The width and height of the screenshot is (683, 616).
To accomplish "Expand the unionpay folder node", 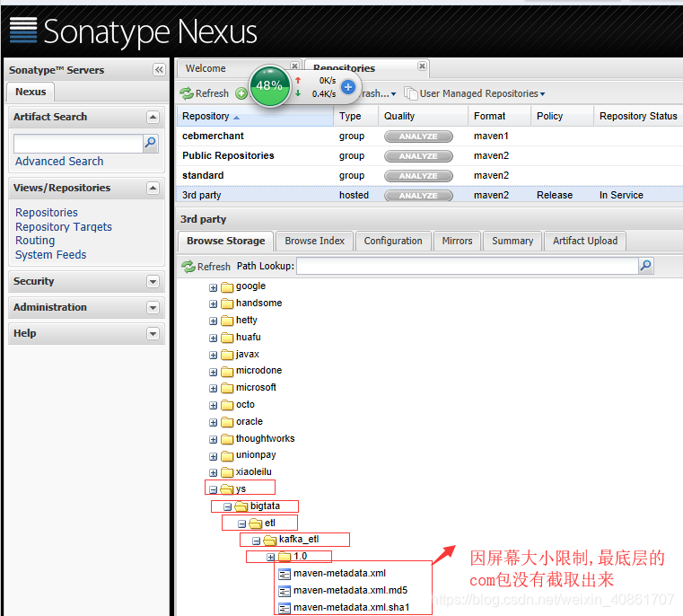I will [x=213, y=456].
